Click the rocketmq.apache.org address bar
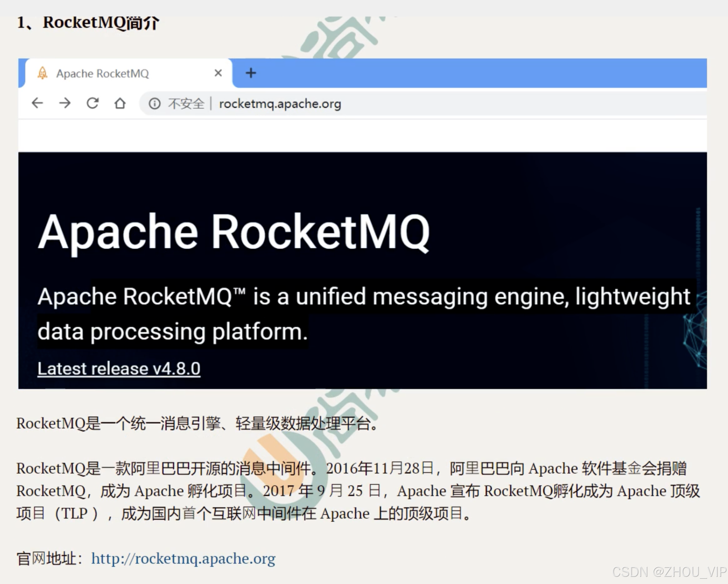The image size is (728, 584). 423,103
